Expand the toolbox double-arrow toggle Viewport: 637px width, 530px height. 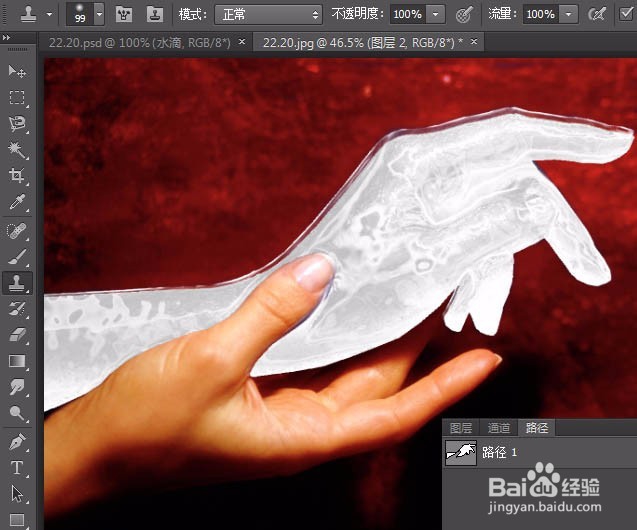click(x=6, y=37)
